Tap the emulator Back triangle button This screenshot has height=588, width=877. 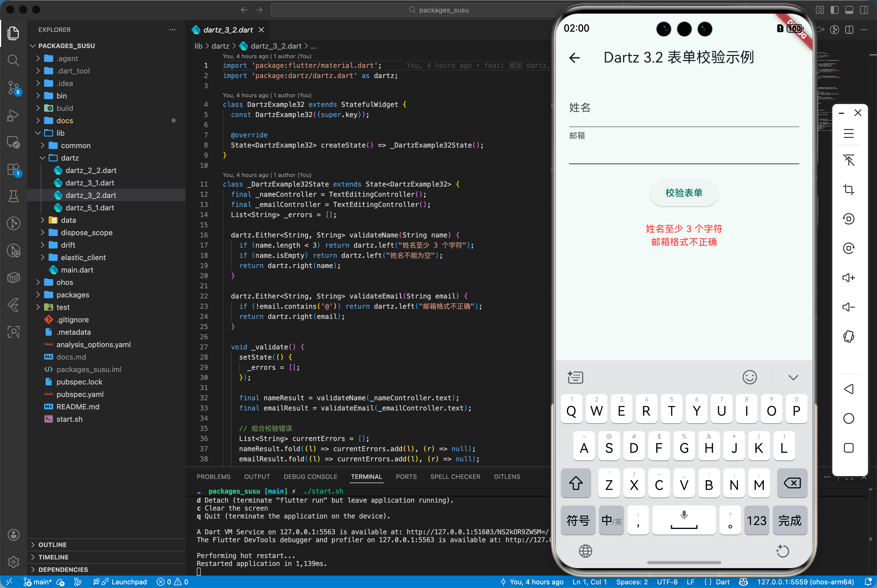pos(849,389)
